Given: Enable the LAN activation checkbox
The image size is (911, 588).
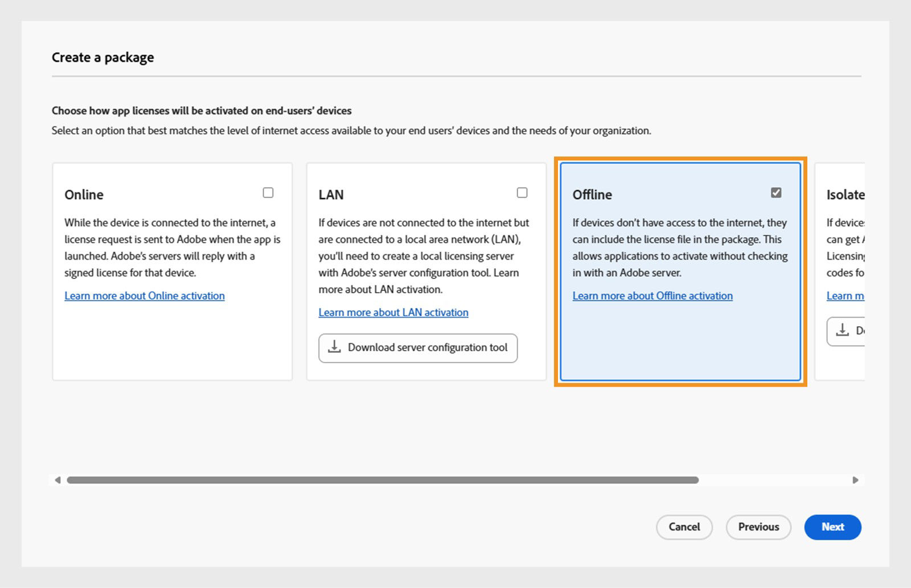Looking at the screenshot, I should point(522,193).
